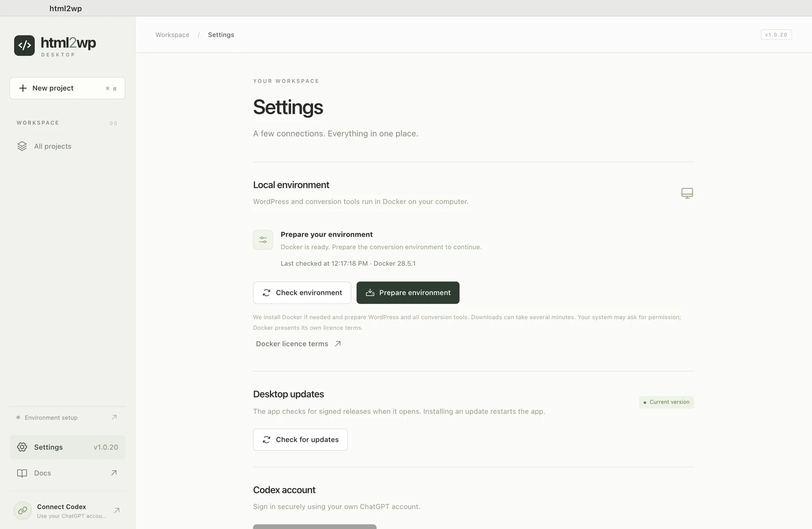812x529 pixels.
Task: Click the Prepare environment button
Action: click(408, 293)
